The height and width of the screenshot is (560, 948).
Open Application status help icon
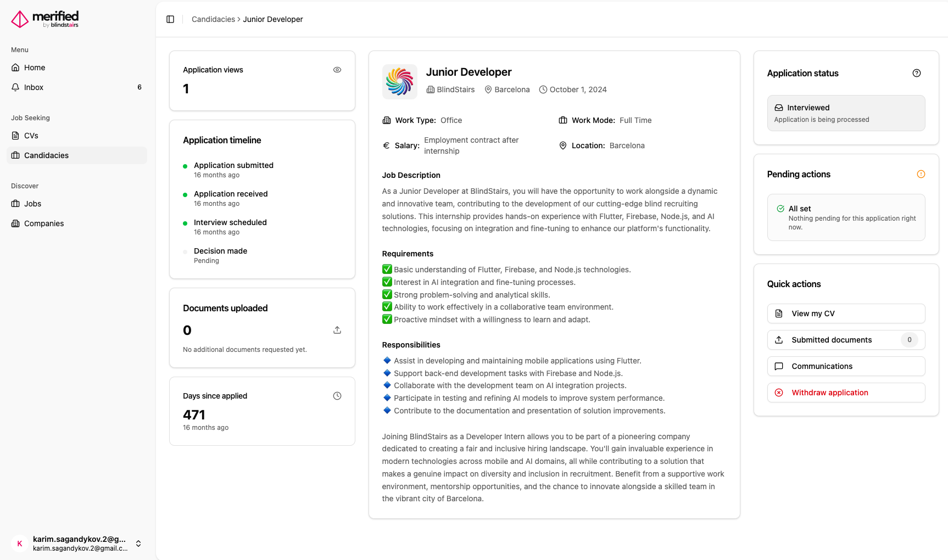pos(917,73)
